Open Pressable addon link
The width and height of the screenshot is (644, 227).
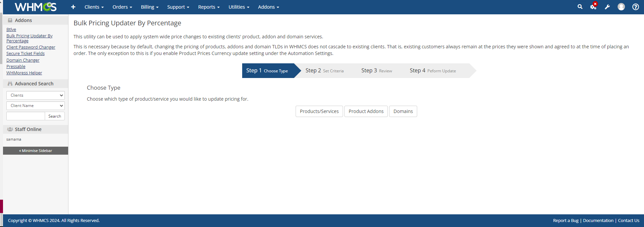[16, 67]
